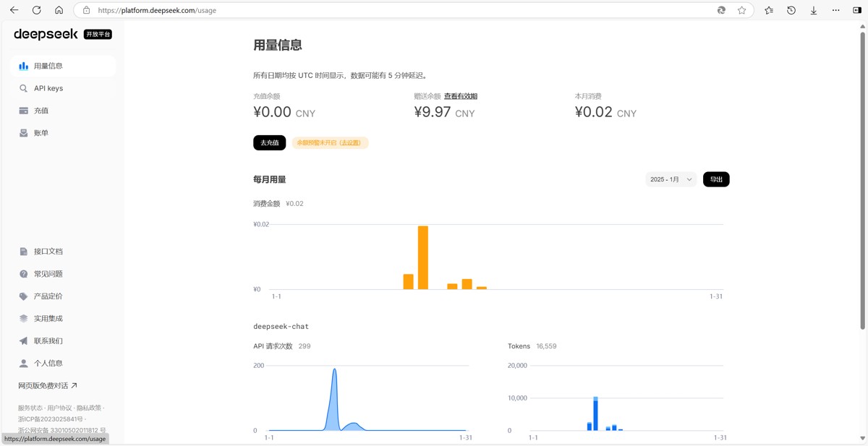Click the scrollbar down arrow

coord(862,438)
